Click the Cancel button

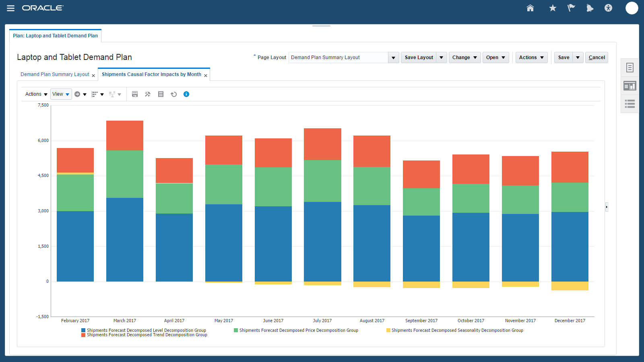pos(597,58)
